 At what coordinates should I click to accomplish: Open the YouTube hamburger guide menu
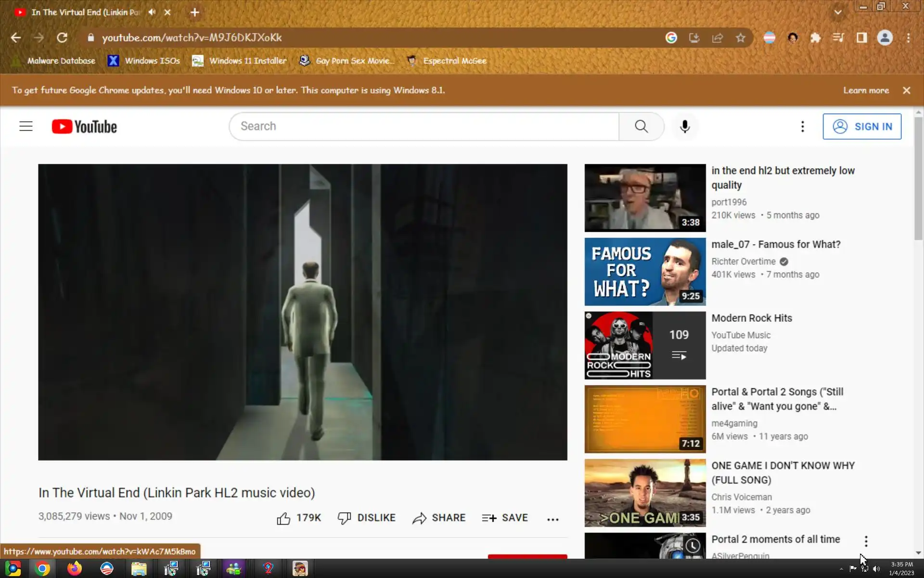click(26, 126)
